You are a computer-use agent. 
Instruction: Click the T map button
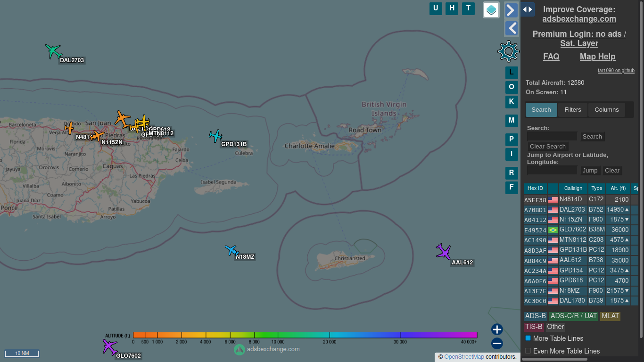pos(468,8)
